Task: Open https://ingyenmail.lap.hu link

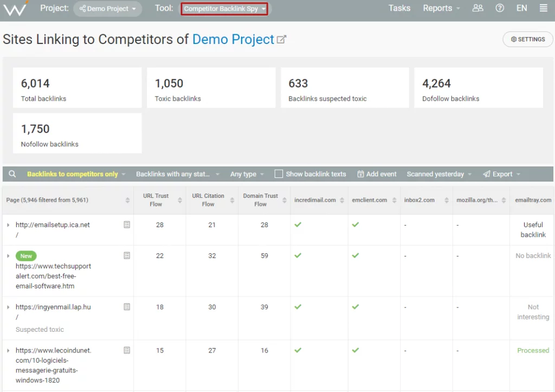Action: coord(53,312)
